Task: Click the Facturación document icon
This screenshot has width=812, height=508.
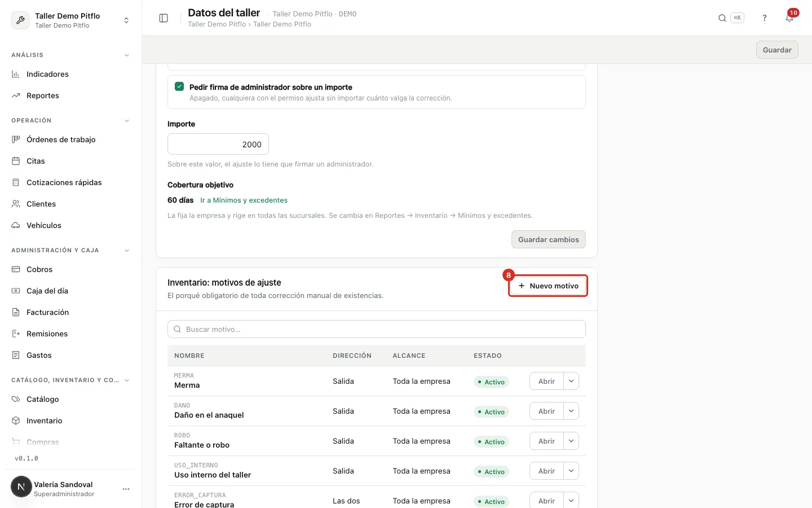Action: 16,312
